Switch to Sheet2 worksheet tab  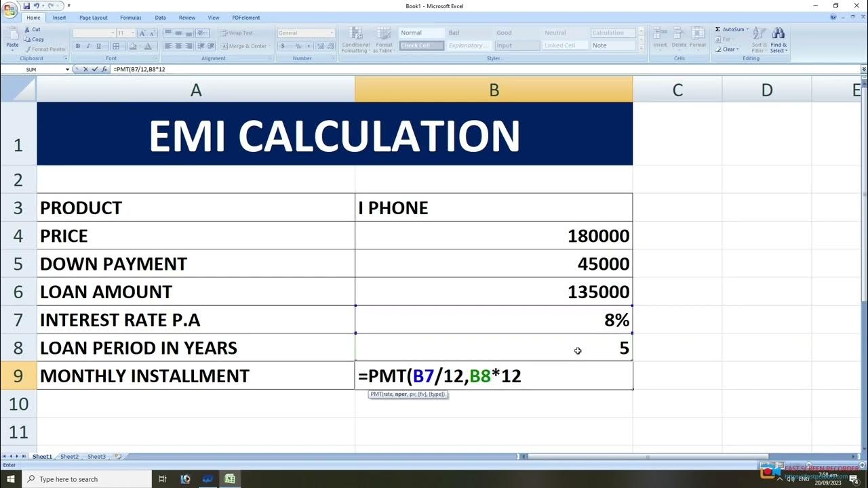pos(69,457)
